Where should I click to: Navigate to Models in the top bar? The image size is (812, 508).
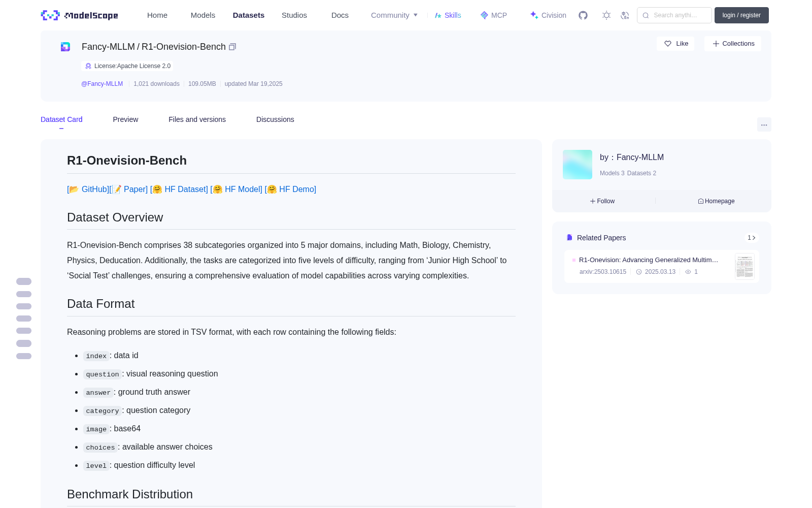203,15
